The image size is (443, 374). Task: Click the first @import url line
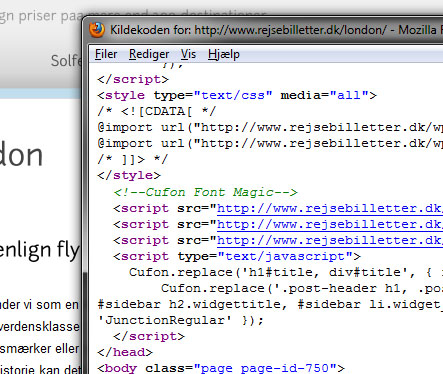tap(270, 128)
